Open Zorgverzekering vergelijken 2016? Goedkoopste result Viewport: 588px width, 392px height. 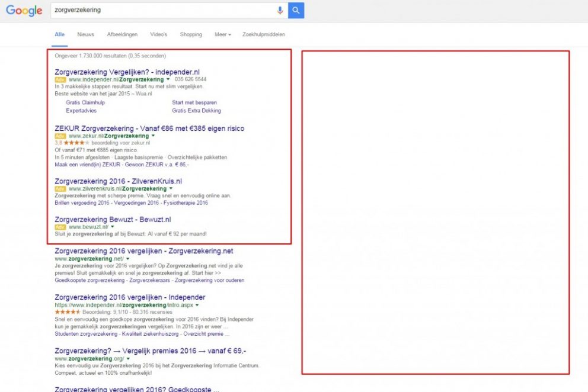pyautogui.click(x=136, y=389)
